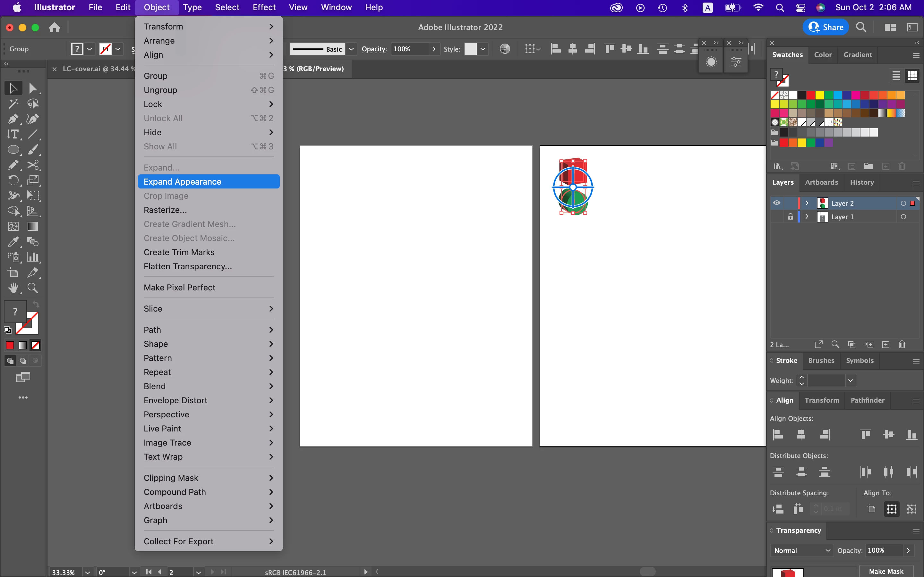Click Horizontal Align Center in Align panel
The height and width of the screenshot is (577, 924).
801,435
